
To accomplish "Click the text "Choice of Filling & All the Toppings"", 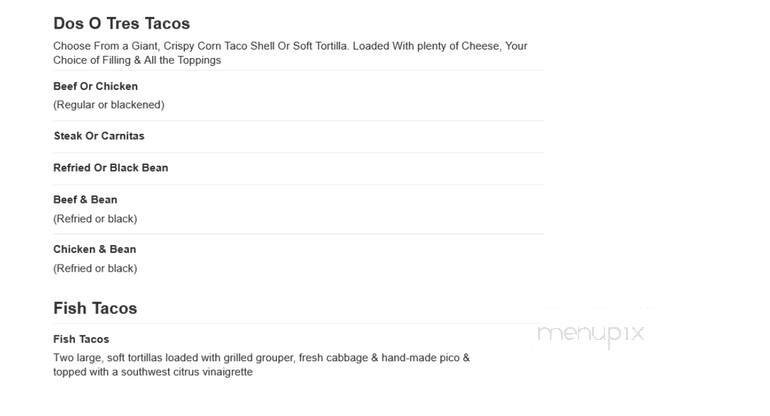I will (x=137, y=60).
